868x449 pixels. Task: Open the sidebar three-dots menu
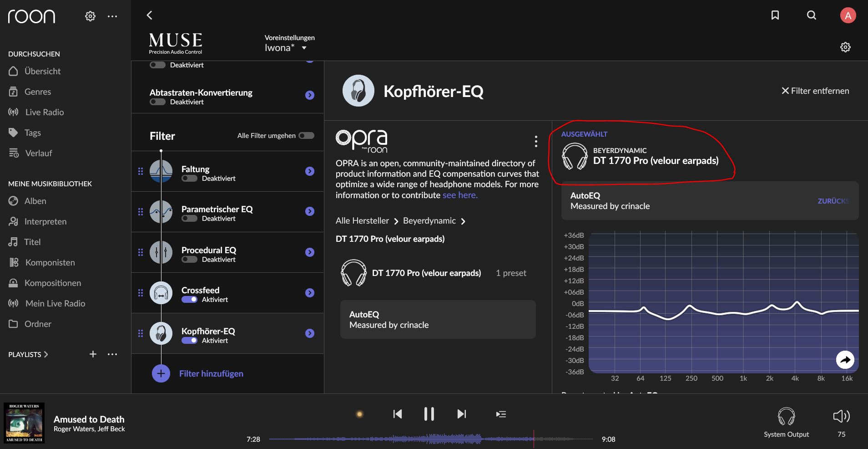pos(112,16)
